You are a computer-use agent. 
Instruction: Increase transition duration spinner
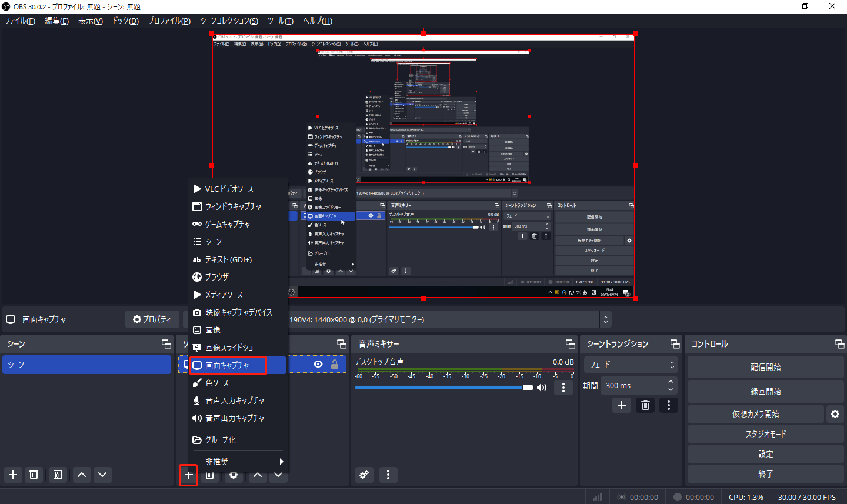[671, 382]
